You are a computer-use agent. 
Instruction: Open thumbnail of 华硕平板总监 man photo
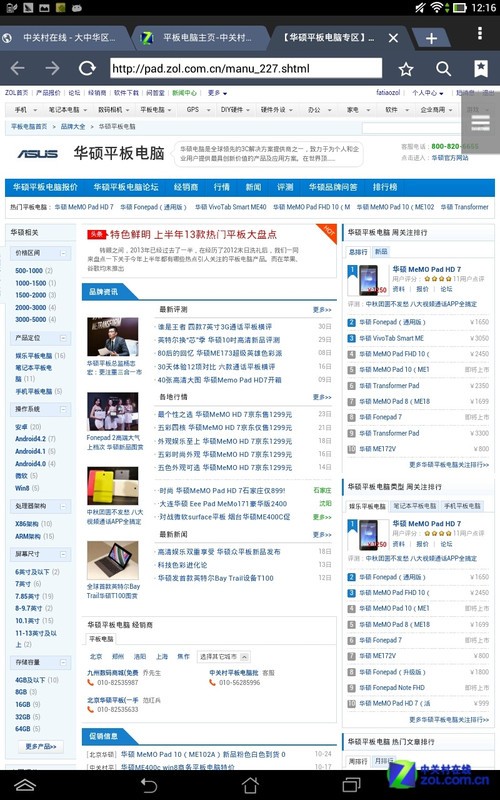click(x=112, y=337)
